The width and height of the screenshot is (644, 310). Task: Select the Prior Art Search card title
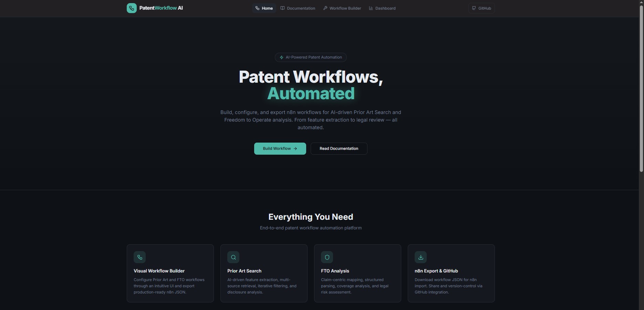244,271
